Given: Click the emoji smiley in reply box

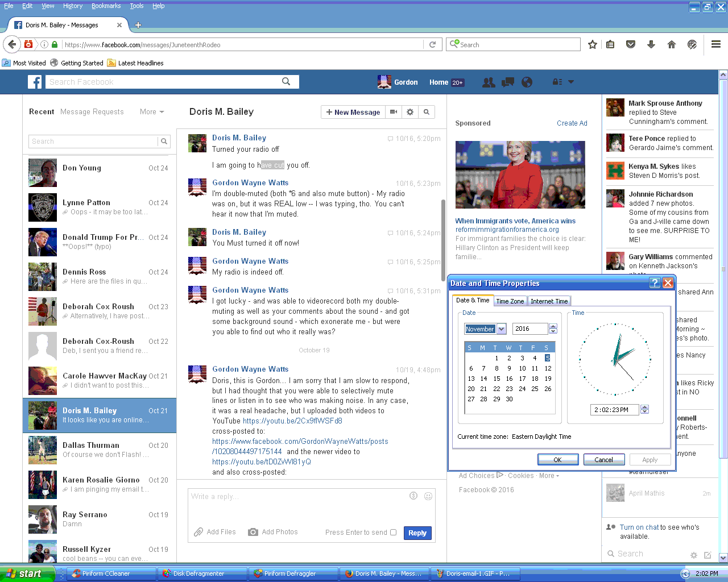Looking at the screenshot, I should 428,496.
